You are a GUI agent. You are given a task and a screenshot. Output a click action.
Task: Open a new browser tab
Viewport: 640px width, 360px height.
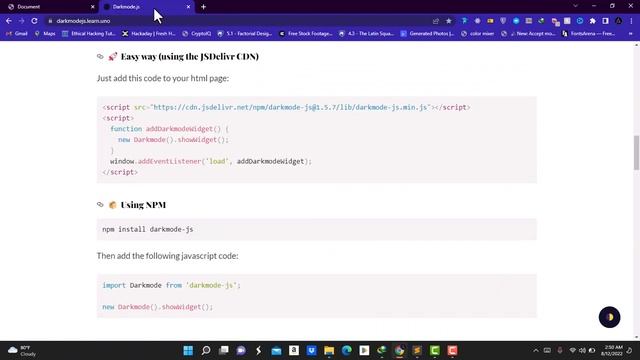[203, 7]
